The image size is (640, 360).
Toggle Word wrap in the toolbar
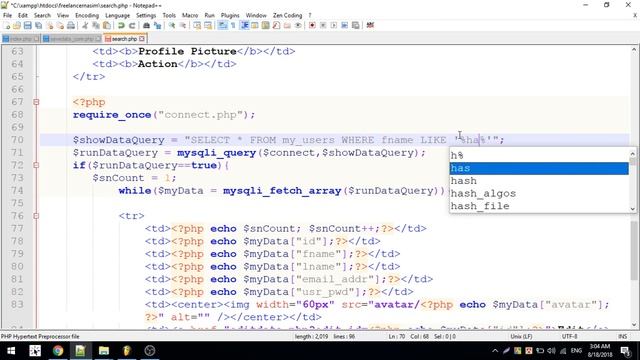pyautogui.click(x=222, y=26)
